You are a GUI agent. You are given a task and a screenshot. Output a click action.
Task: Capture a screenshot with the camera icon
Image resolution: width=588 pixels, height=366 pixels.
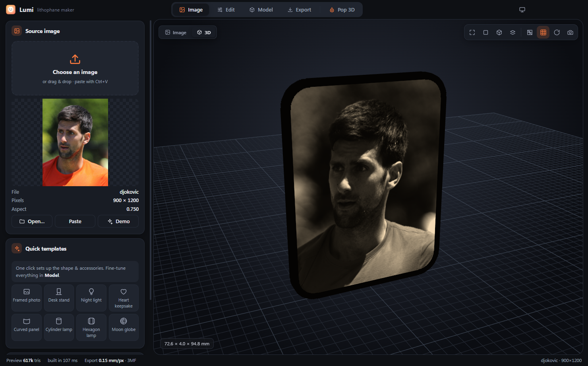(570, 33)
